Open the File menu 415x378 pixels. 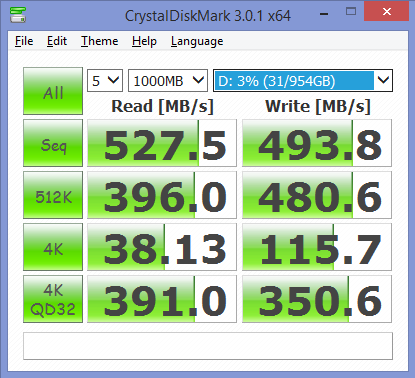[24, 41]
